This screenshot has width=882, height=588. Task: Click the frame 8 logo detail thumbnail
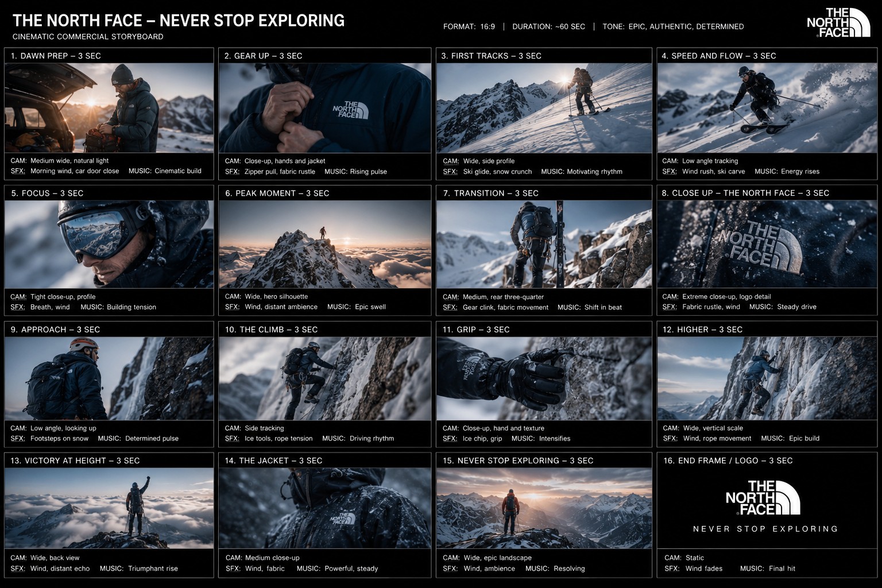point(767,244)
